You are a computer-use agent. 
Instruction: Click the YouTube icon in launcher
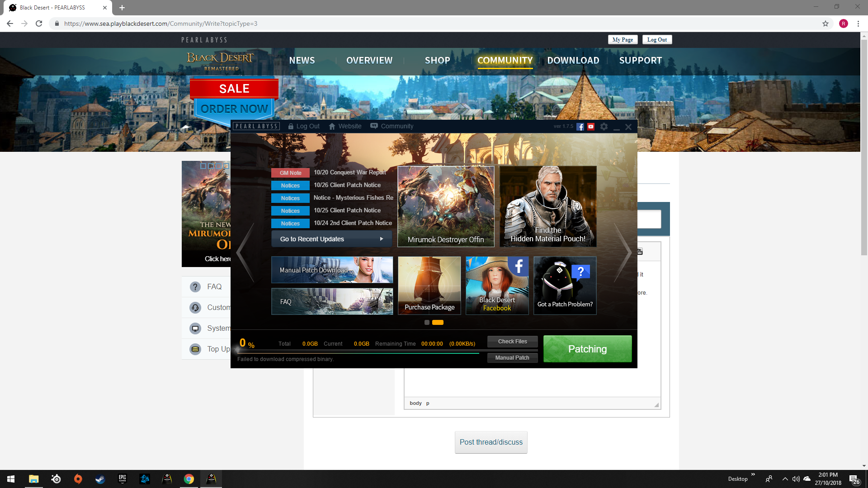[x=590, y=127]
